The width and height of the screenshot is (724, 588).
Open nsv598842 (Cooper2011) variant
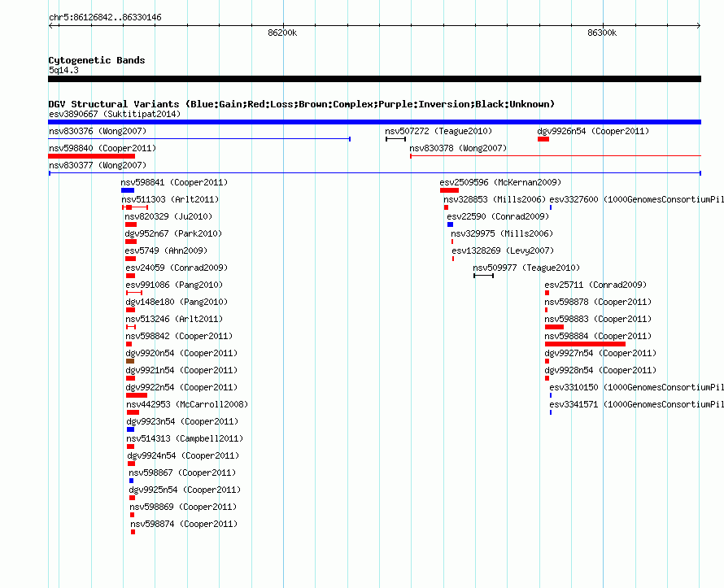pos(179,336)
